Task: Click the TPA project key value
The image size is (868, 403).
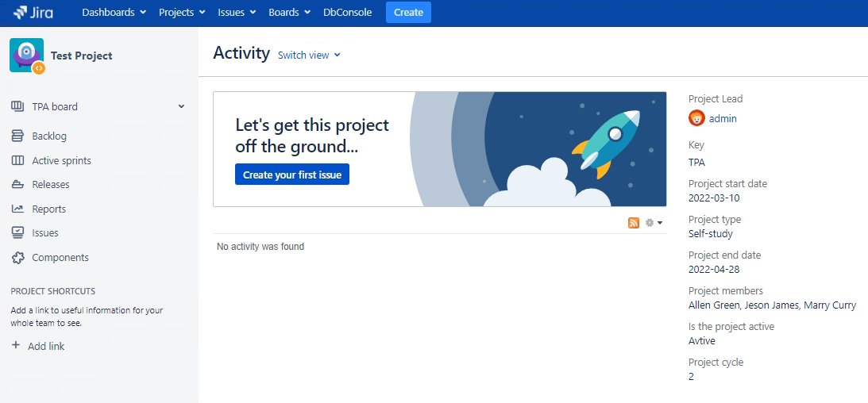Action: click(x=696, y=163)
